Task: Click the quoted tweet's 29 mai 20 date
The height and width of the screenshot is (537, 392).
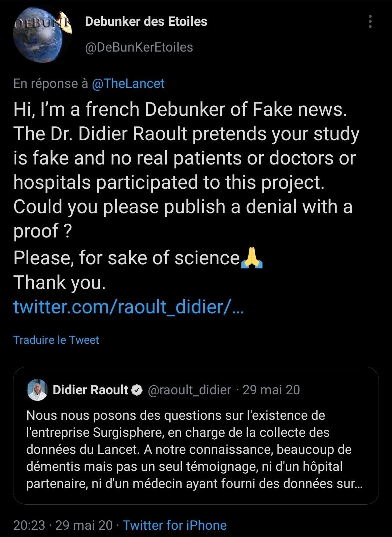Action: 271,390
